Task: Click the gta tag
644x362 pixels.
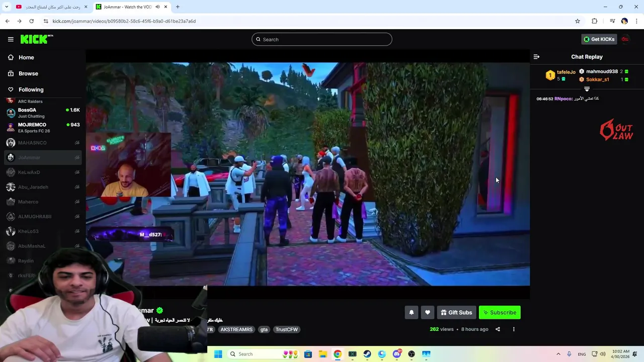Action: click(x=264, y=329)
